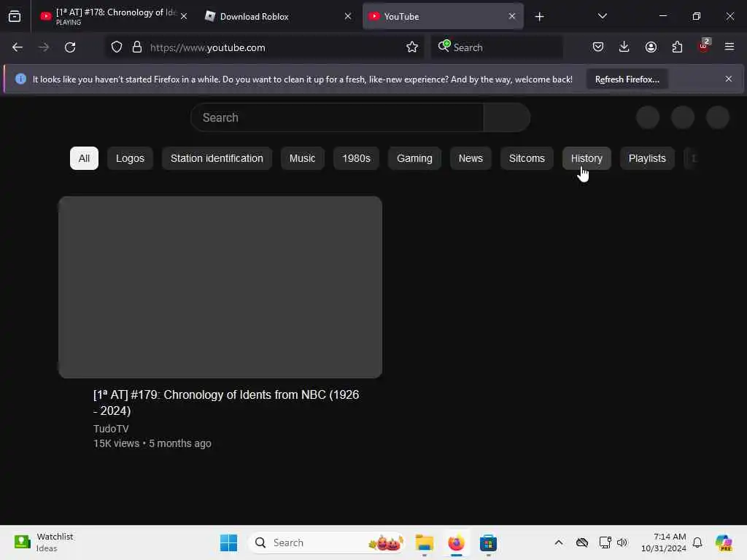The width and height of the screenshot is (747, 560).
Task: Click the OneDrive cloud tray icon
Action: coord(581,542)
